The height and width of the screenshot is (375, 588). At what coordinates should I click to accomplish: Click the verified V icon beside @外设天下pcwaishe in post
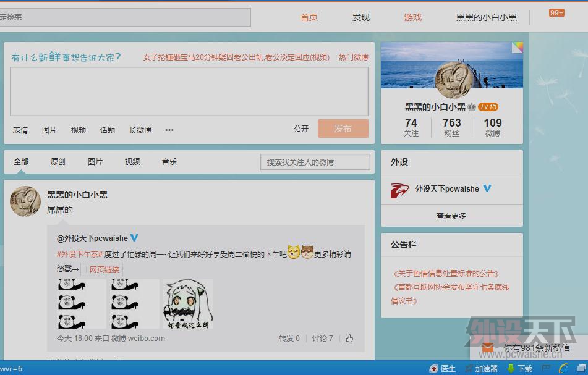coord(134,237)
